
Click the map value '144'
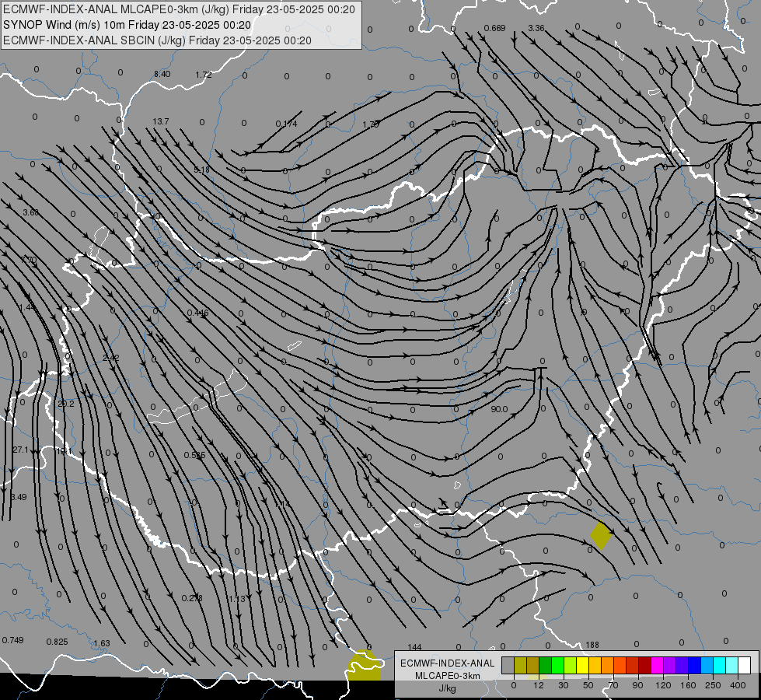414,647
